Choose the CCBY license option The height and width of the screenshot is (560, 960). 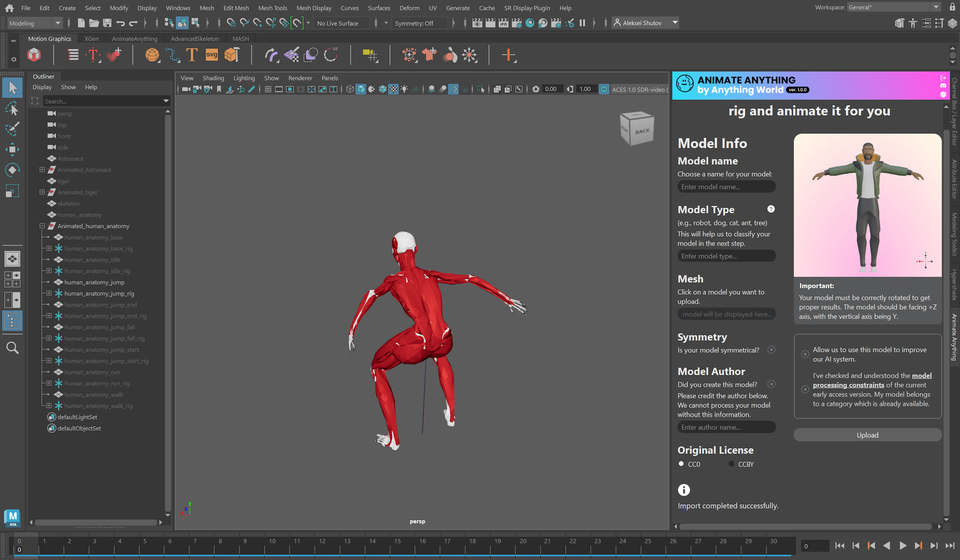tap(731, 464)
